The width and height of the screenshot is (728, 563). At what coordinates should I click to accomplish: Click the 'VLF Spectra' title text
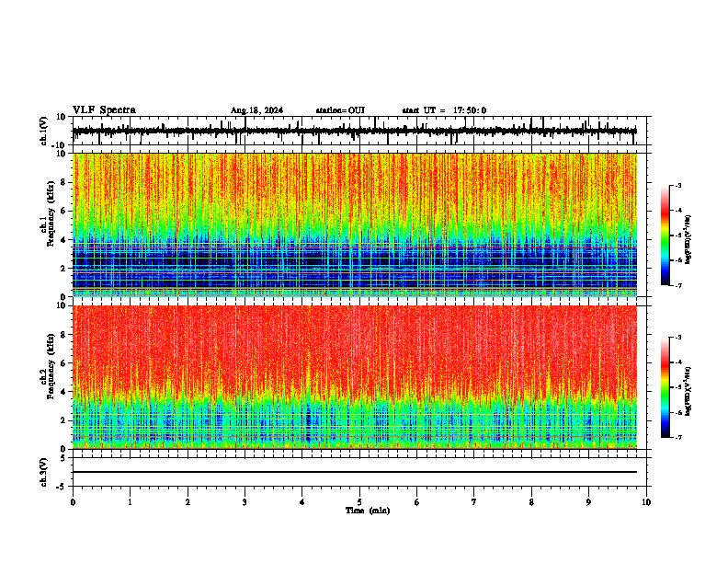pyautogui.click(x=104, y=110)
